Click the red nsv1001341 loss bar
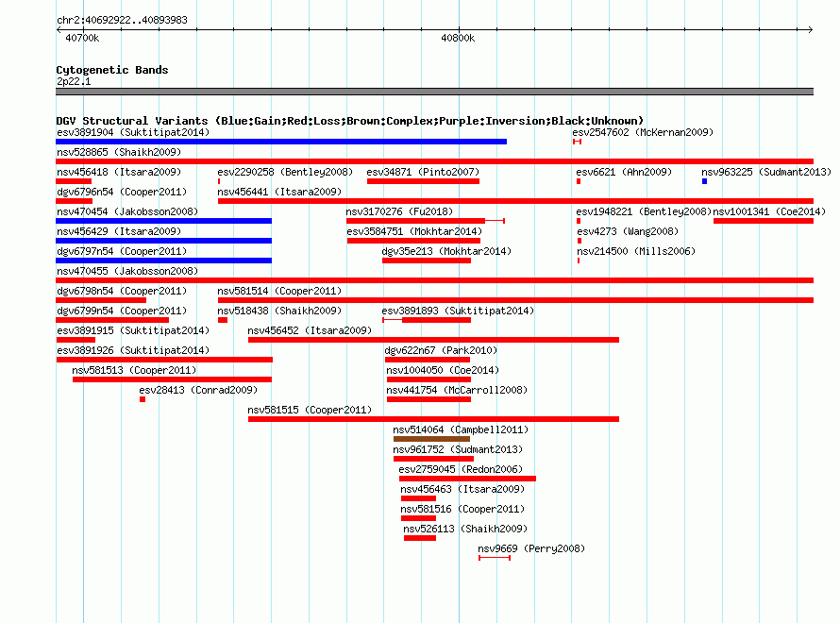 [x=764, y=221]
